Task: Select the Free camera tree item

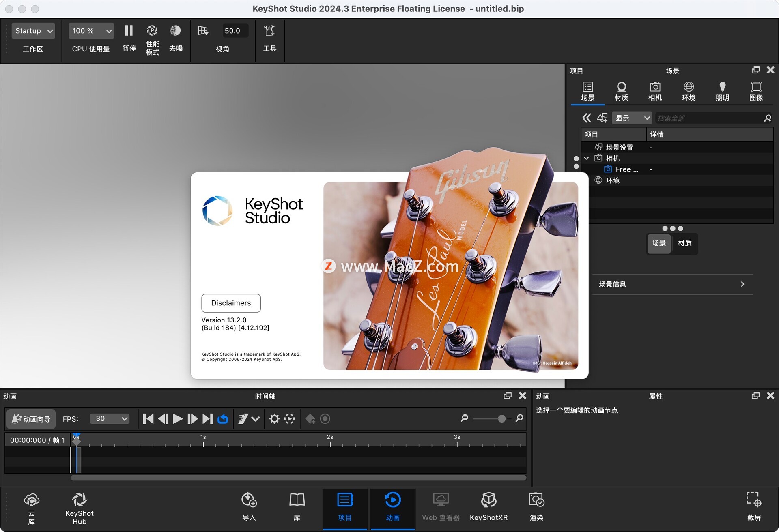Action: tap(627, 169)
